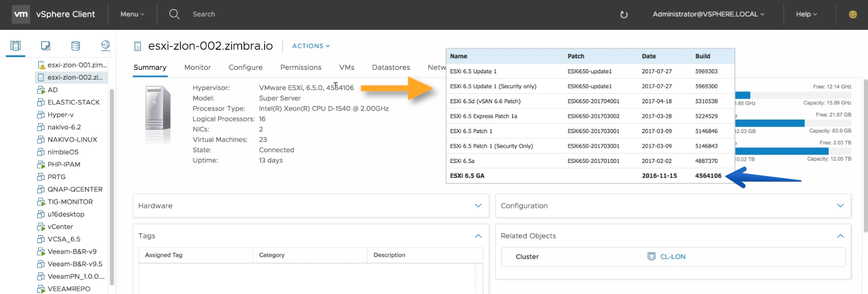Click the vSphere Client title
The height and width of the screenshot is (294, 868).
point(66,14)
